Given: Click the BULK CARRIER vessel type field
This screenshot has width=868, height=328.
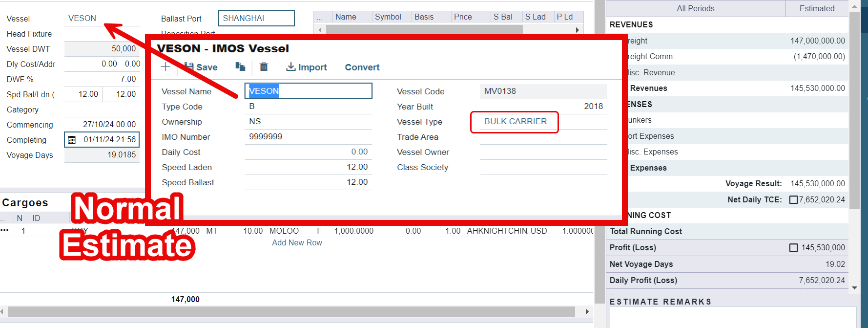Looking at the screenshot, I should pyautogui.click(x=515, y=122).
